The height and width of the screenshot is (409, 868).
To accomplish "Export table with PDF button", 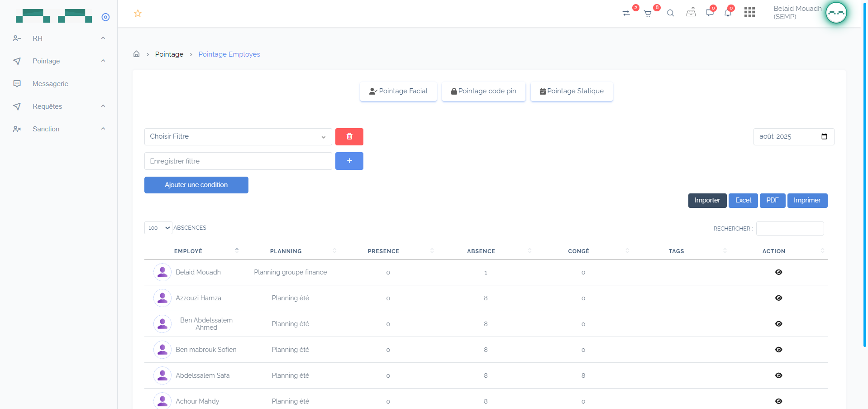I will 773,200.
